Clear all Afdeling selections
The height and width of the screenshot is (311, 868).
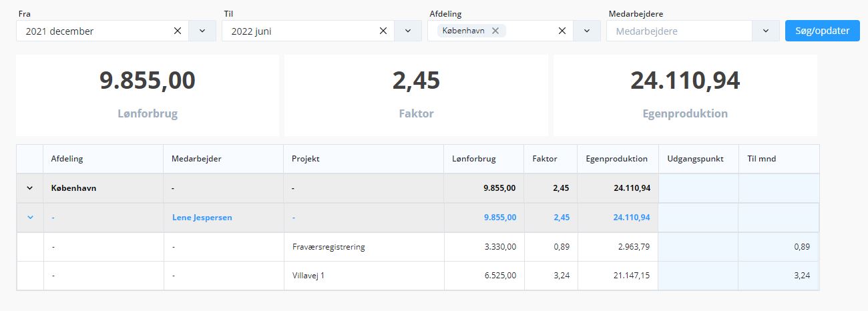tap(562, 31)
